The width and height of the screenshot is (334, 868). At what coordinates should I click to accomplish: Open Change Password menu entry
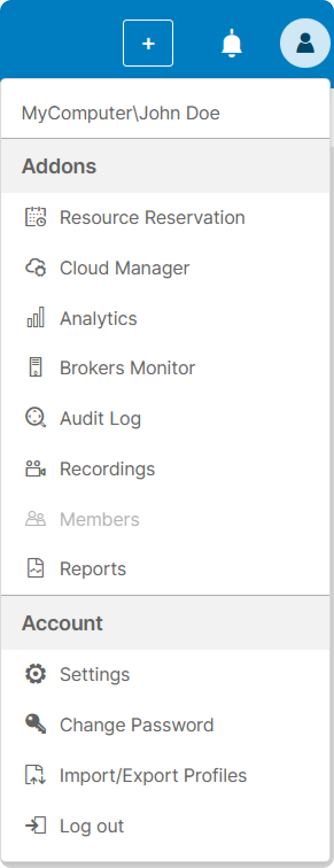[x=166, y=725]
